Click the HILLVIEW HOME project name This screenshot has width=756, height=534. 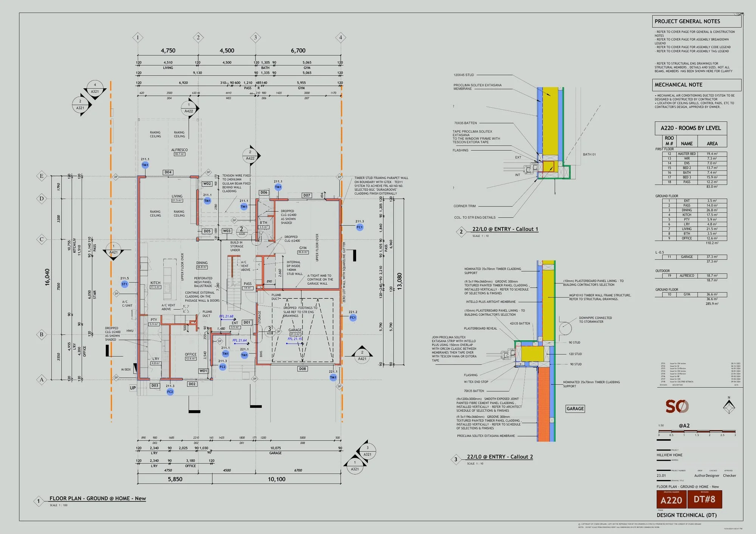(669, 455)
